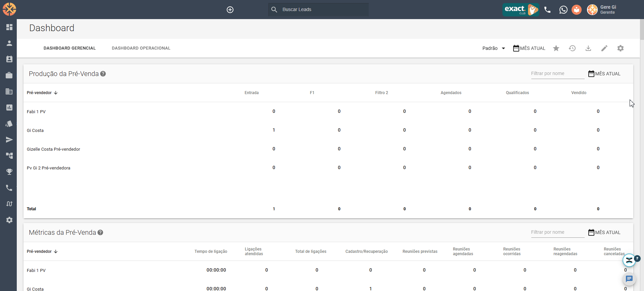Click the Reuniões previstas column header
Image resolution: width=644 pixels, height=291 pixels.
coord(420,251)
